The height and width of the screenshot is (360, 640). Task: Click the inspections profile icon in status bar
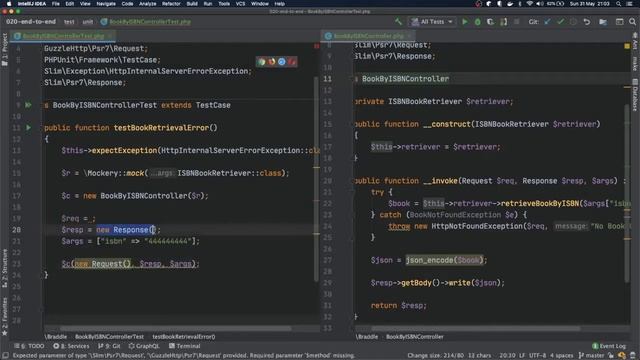click(x=622, y=356)
